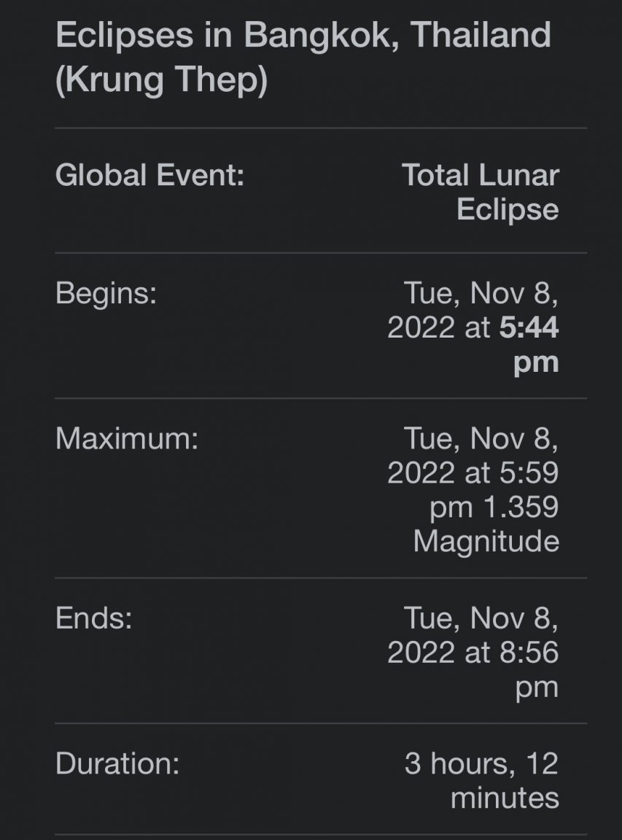622x840 pixels.
Task: Select the 3 hours, 12 text
Action: [482, 764]
